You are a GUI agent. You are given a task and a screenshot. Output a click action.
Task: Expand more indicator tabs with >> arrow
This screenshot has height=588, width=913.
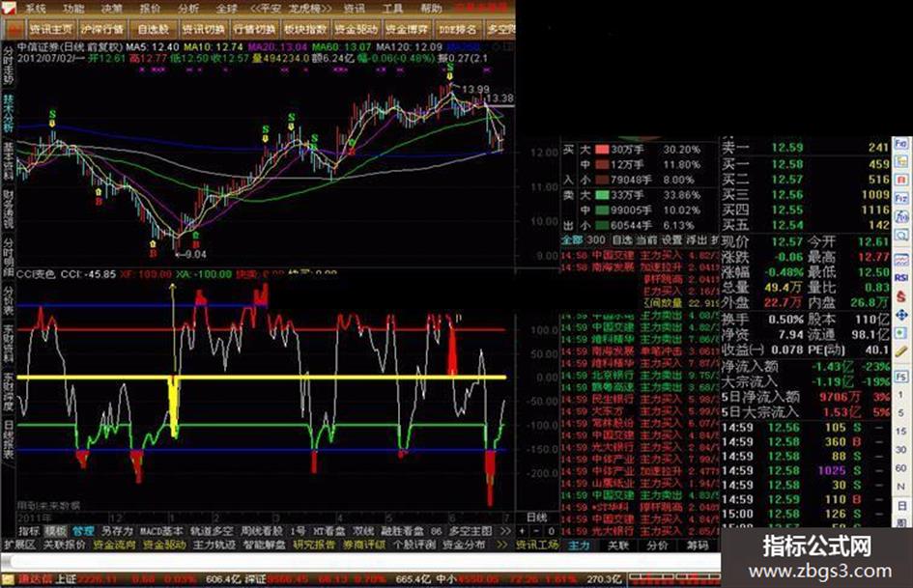505,531
